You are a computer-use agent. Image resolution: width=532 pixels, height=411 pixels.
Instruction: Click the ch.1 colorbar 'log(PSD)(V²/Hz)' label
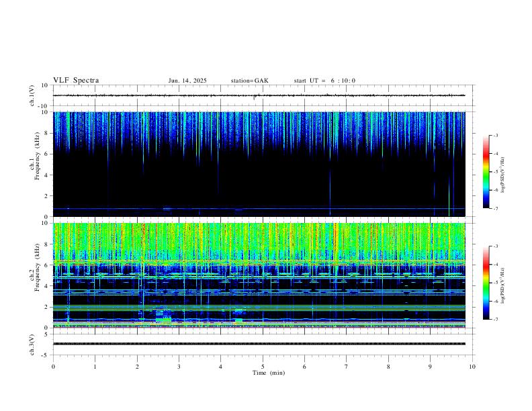pos(503,175)
